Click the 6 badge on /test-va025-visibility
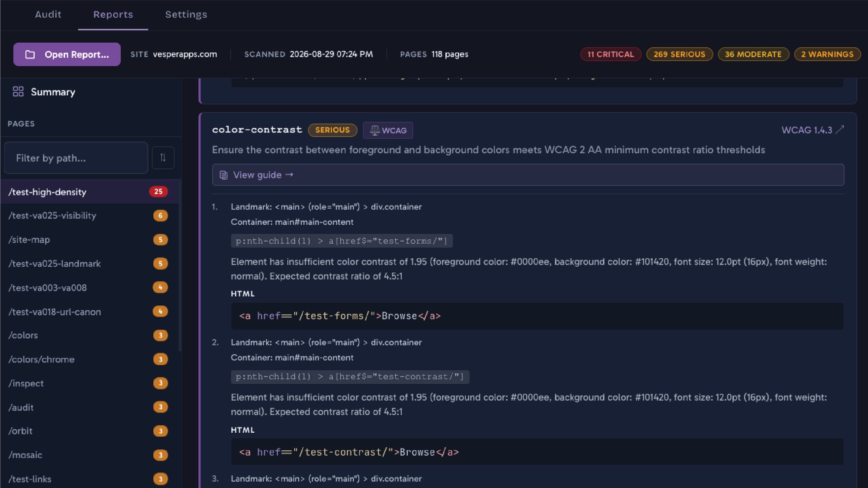This screenshot has width=868, height=488. coord(160,216)
